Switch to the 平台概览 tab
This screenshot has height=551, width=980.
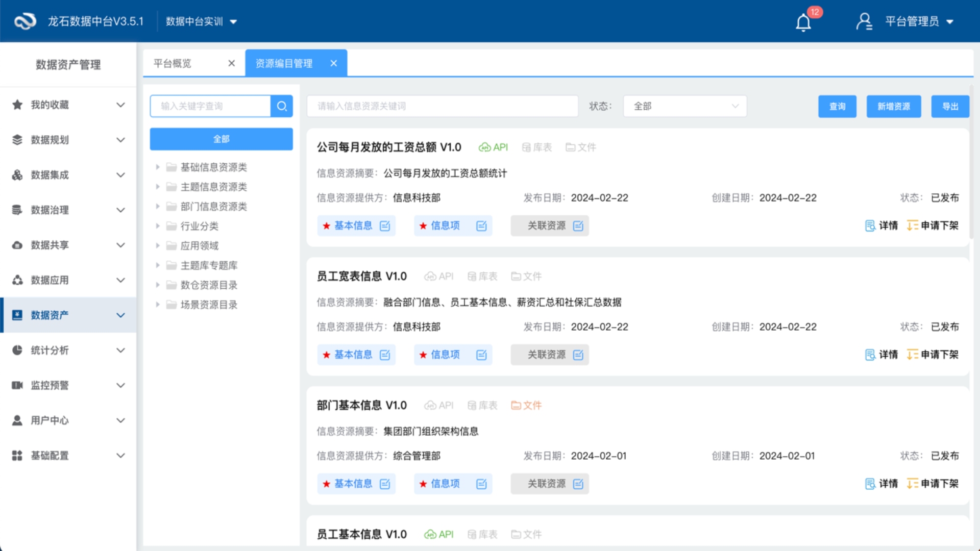pos(173,63)
